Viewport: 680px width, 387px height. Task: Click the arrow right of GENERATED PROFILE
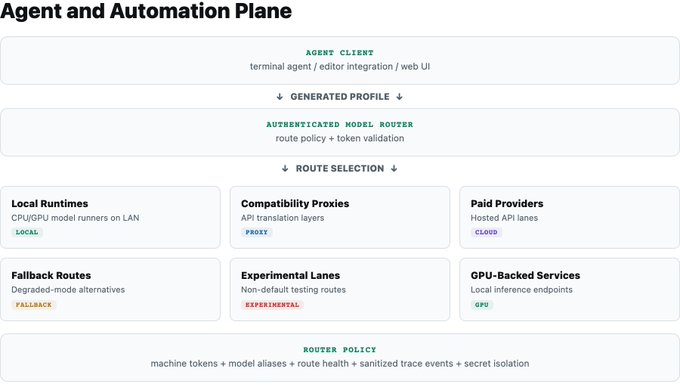tap(399, 97)
